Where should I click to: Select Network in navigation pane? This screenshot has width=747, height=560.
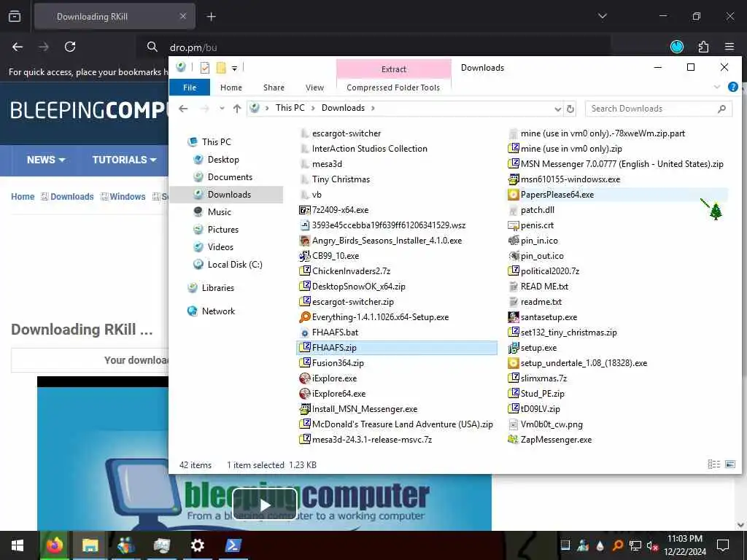click(x=217, y=311)
